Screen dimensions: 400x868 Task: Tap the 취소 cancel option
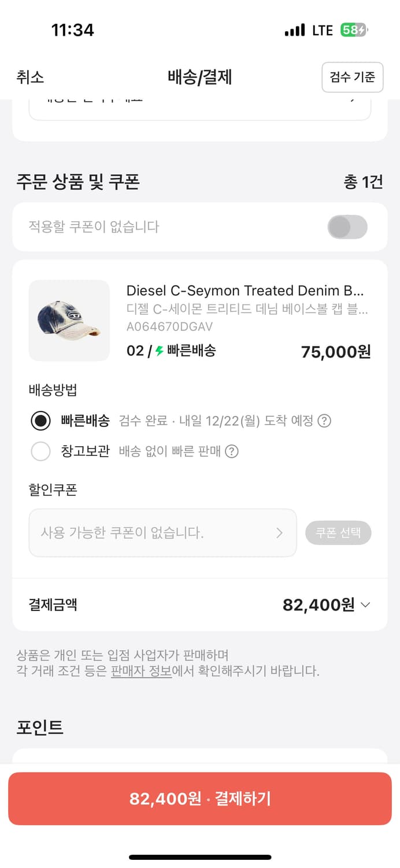[29, 78]
